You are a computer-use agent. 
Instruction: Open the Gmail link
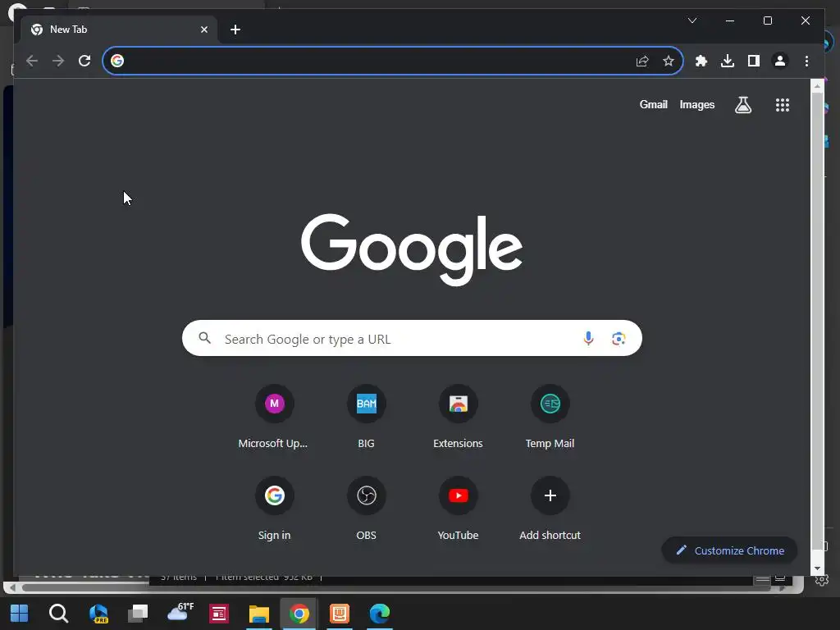point(653,104)
